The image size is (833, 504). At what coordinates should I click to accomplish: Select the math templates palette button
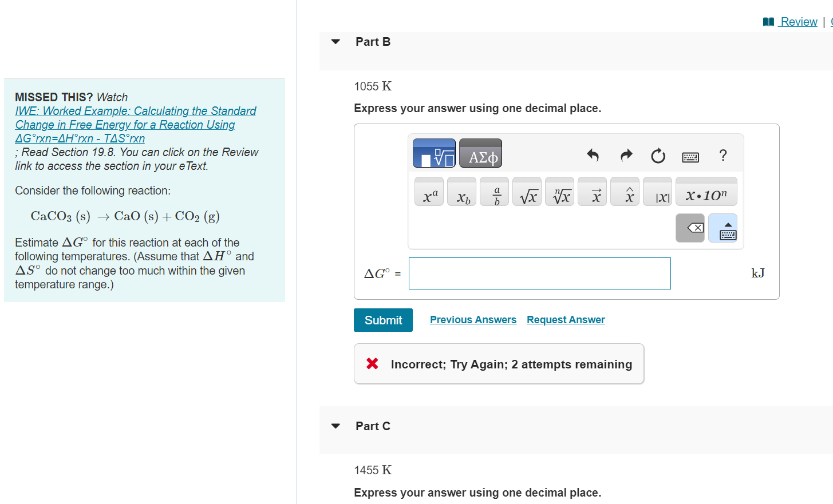point(434,153)
